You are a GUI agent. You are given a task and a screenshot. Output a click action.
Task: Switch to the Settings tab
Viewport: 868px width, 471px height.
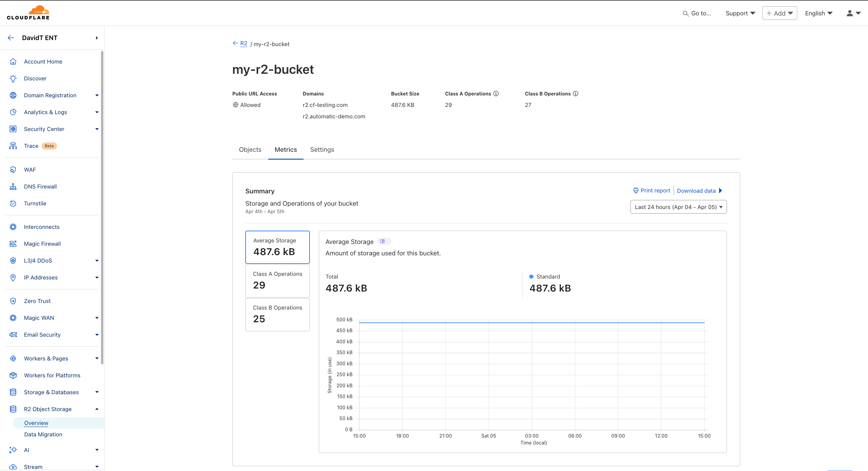322,149
